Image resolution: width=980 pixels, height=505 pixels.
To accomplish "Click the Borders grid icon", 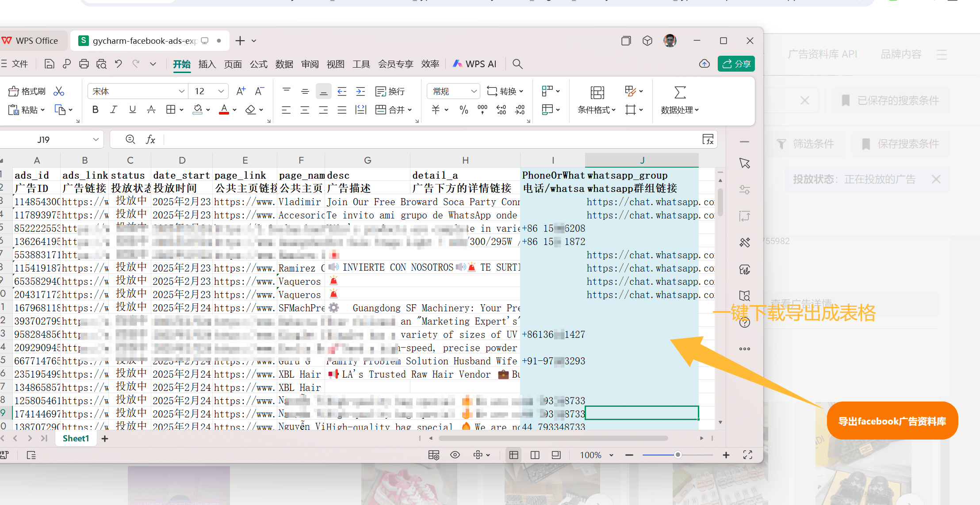I will pos(171,110).
